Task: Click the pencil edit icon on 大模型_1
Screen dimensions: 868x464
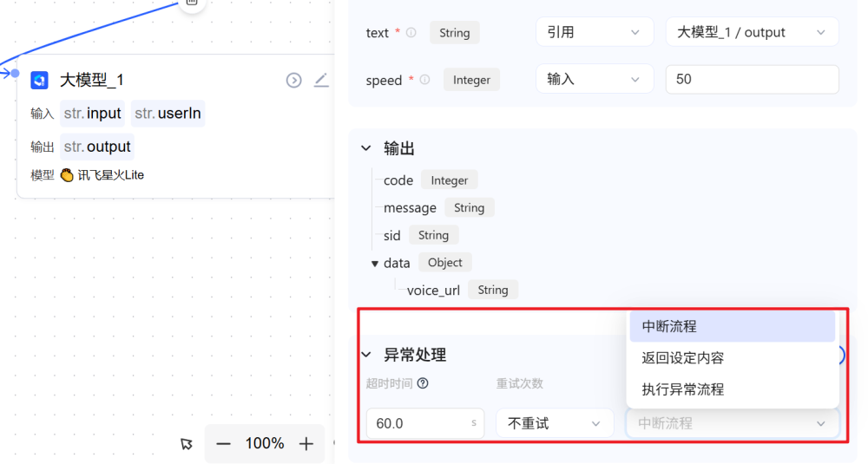Action: [321, 81]
